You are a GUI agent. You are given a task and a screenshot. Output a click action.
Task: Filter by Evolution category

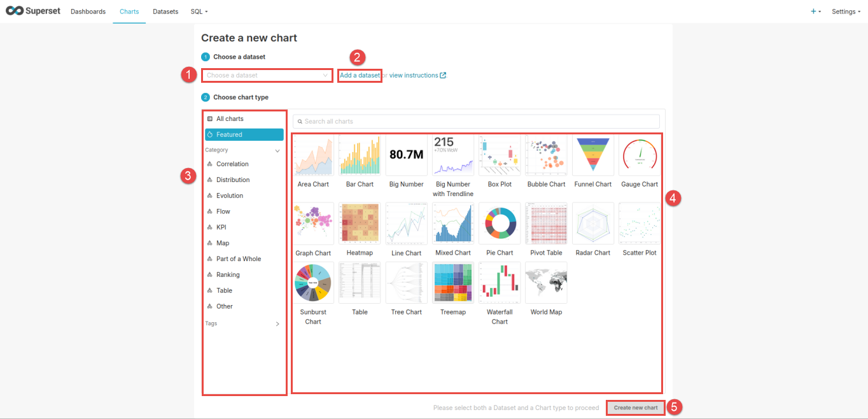click(x=244, y=195)
